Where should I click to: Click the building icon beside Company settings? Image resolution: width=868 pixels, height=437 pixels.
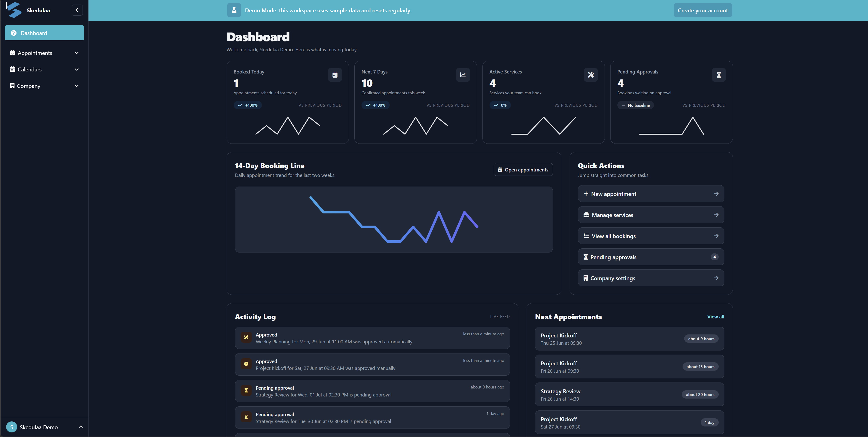pos(586,278)
